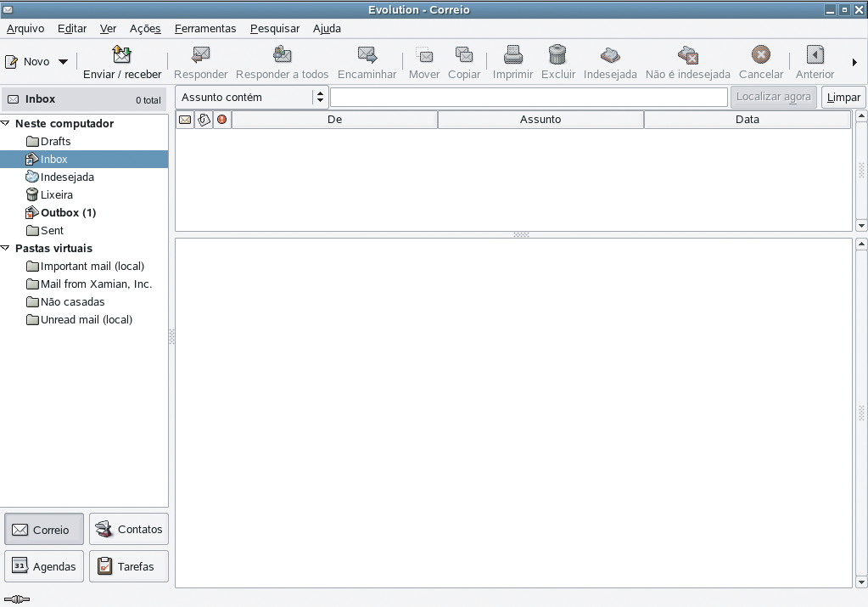Toggle the priority flag column header
This screenshot has width=868, height=607.
221,119
